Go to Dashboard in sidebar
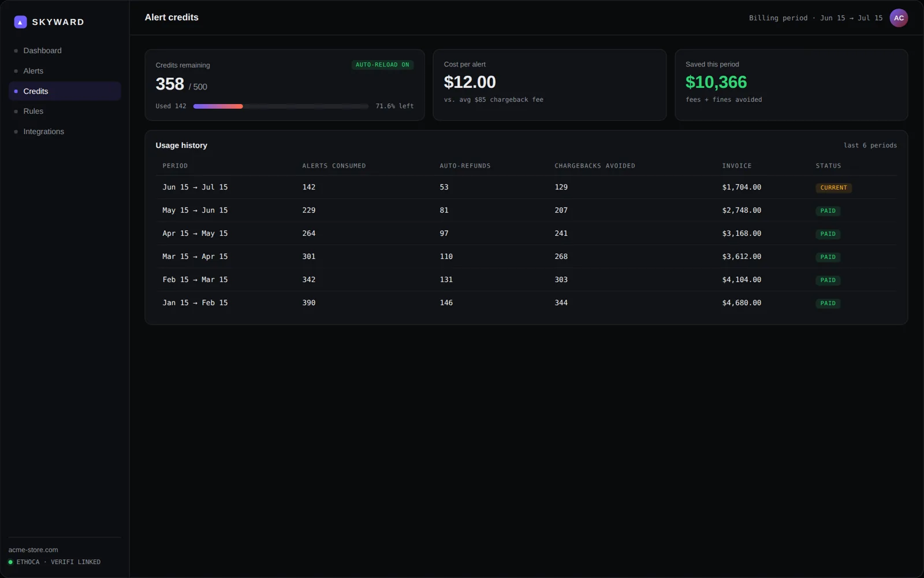The height and width of the screenshot is (578, 924). pyautogui.click(x=65, y=50)
